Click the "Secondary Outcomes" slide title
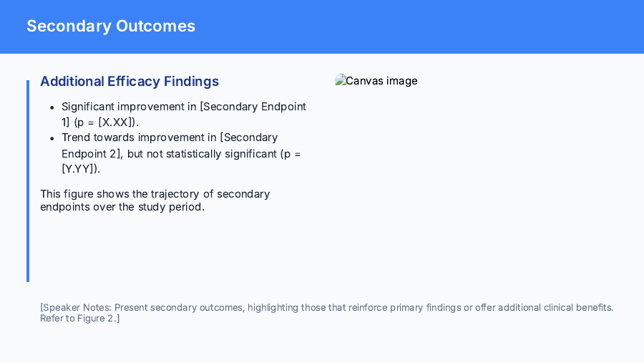This screenshot has height=363, width=644. [111, 26]
